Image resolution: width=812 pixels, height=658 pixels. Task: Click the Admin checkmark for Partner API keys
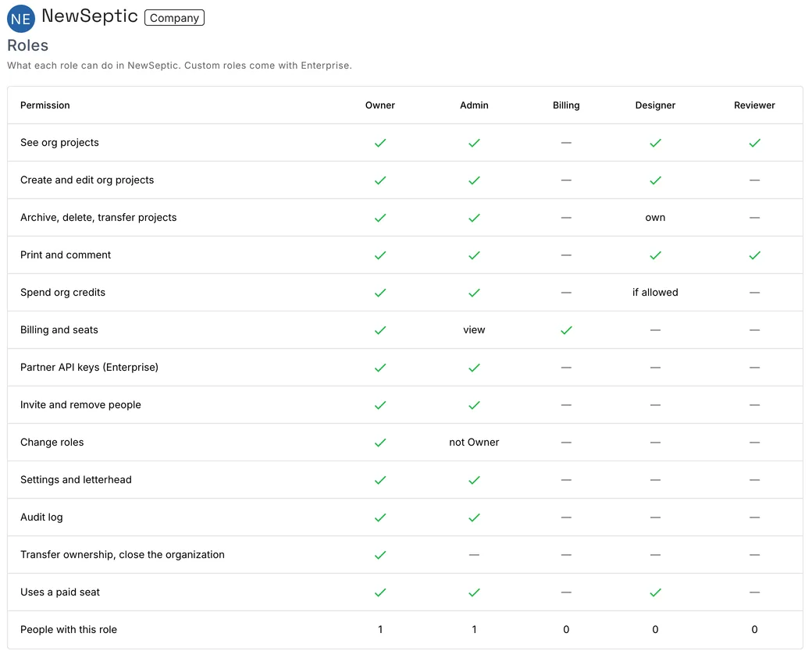[474, 368]
